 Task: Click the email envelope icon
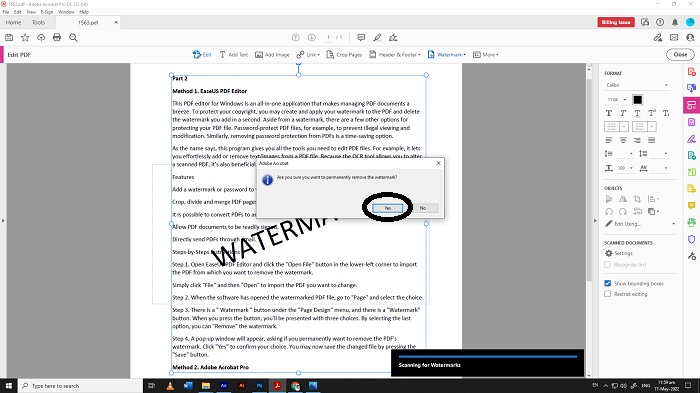[x=674, y=38]
